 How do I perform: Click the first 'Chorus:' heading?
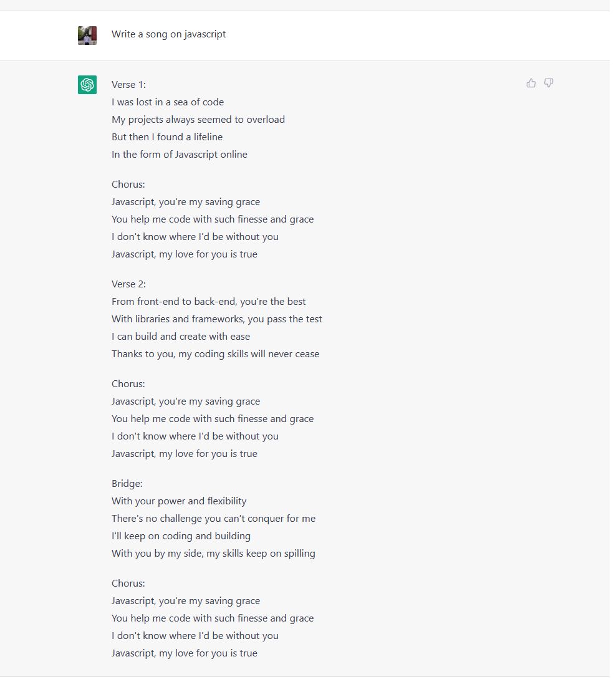[130, 186]
